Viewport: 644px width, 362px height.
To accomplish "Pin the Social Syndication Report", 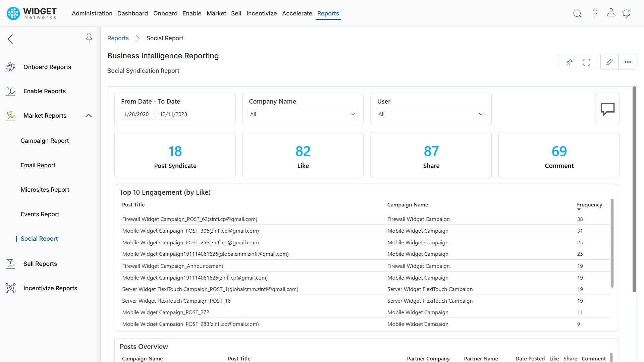I will (569, 62).
